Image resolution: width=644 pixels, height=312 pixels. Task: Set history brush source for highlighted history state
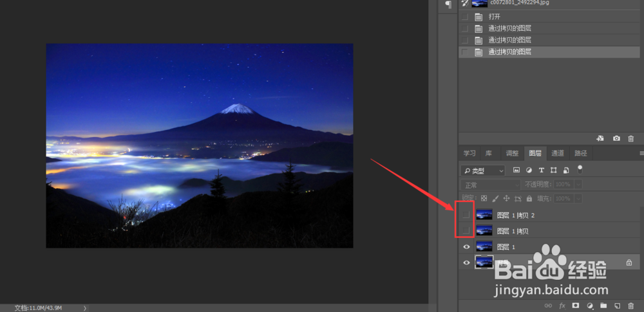click(x=464, y=51)
